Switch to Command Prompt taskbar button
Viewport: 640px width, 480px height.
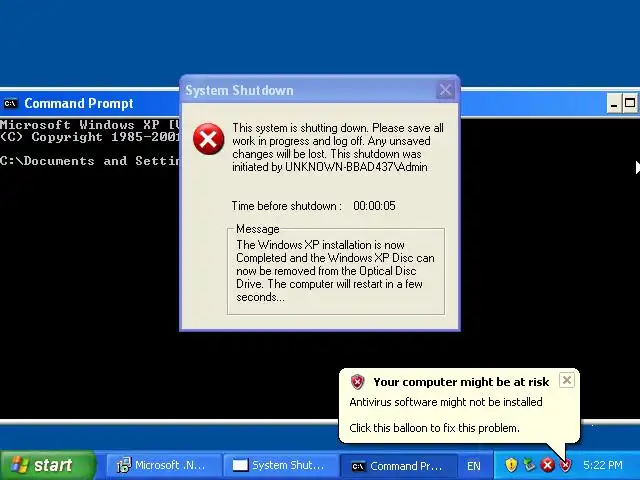398,466
